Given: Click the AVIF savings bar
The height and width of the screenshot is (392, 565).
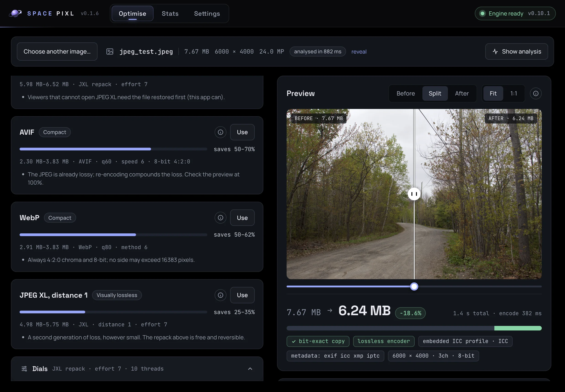Looking at the screenshot, I should pyautogui.click(x=113, y=149).
